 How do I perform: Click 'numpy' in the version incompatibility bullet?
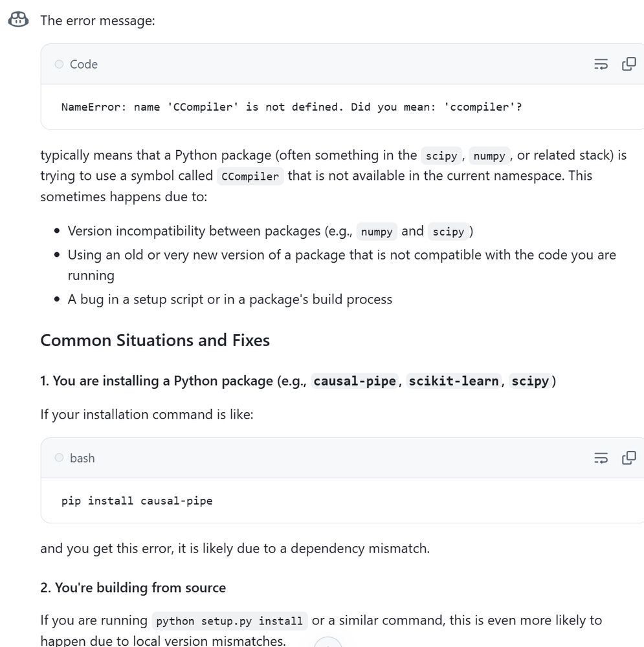tap(377, 232)
